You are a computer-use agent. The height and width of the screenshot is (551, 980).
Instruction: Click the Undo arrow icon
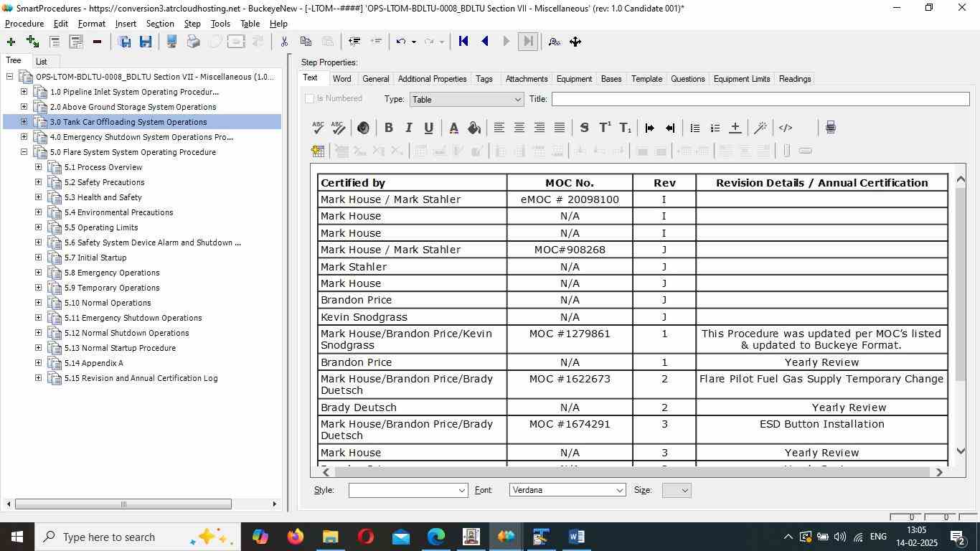[x=401, y=42]
